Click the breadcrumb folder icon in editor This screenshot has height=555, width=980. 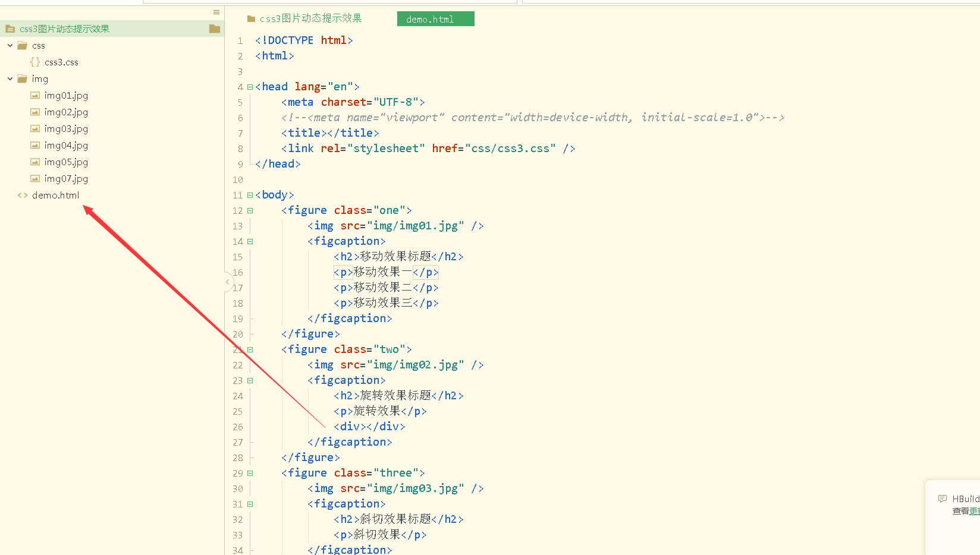click(251, 19)
